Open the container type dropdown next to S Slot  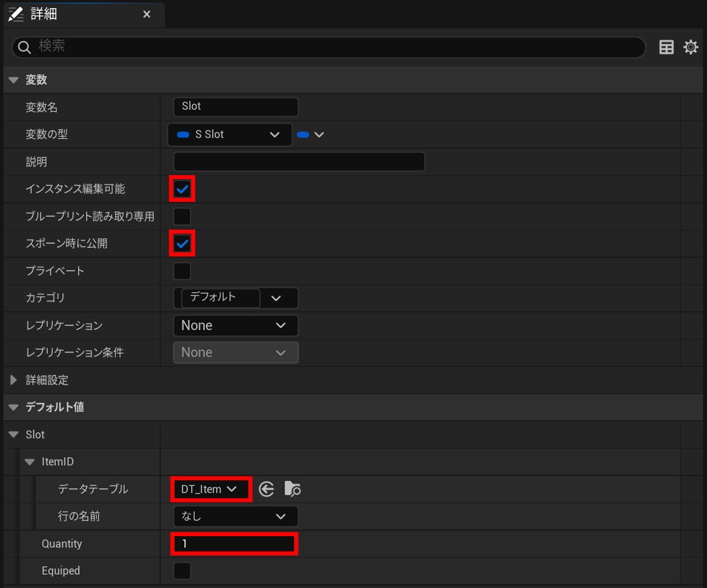coord(311,135)
